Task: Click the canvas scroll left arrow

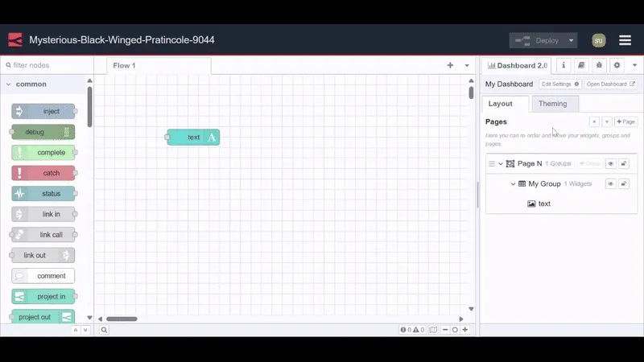Action: pyautogui.click(x=100, y=319)
